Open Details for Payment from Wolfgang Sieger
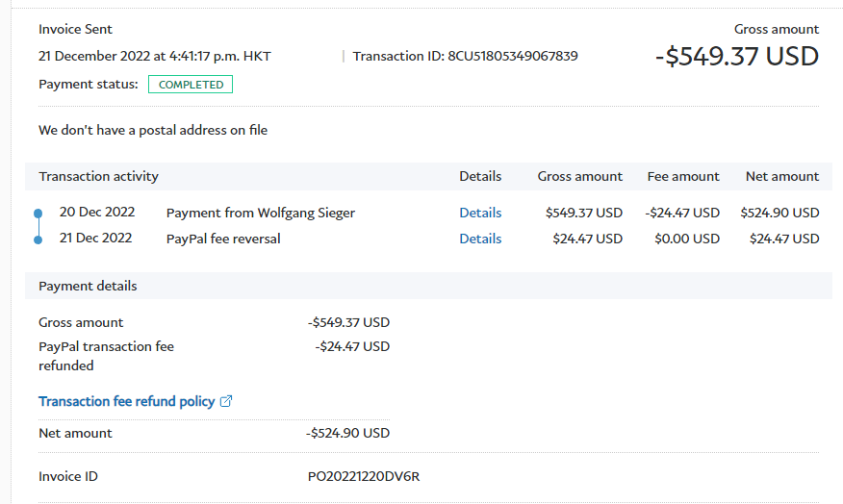The image size is (843, 504). [x=480, y=213]
